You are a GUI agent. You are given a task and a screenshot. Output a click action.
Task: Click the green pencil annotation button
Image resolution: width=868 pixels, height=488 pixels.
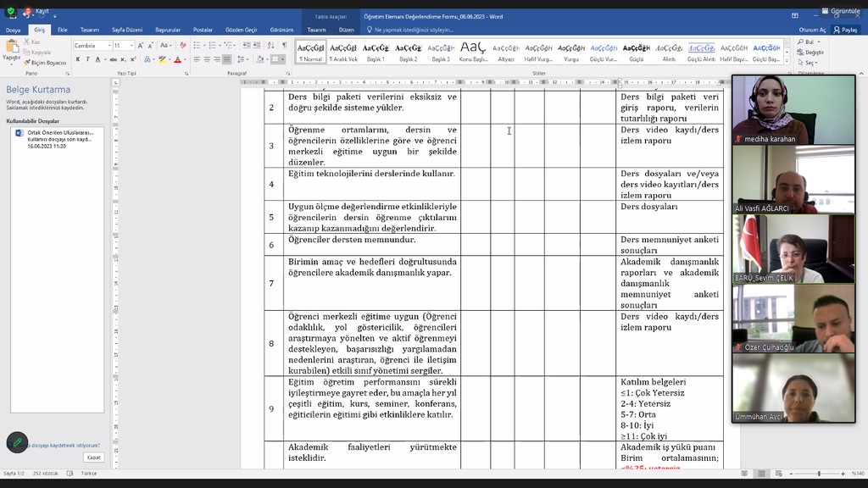point(17,442)
